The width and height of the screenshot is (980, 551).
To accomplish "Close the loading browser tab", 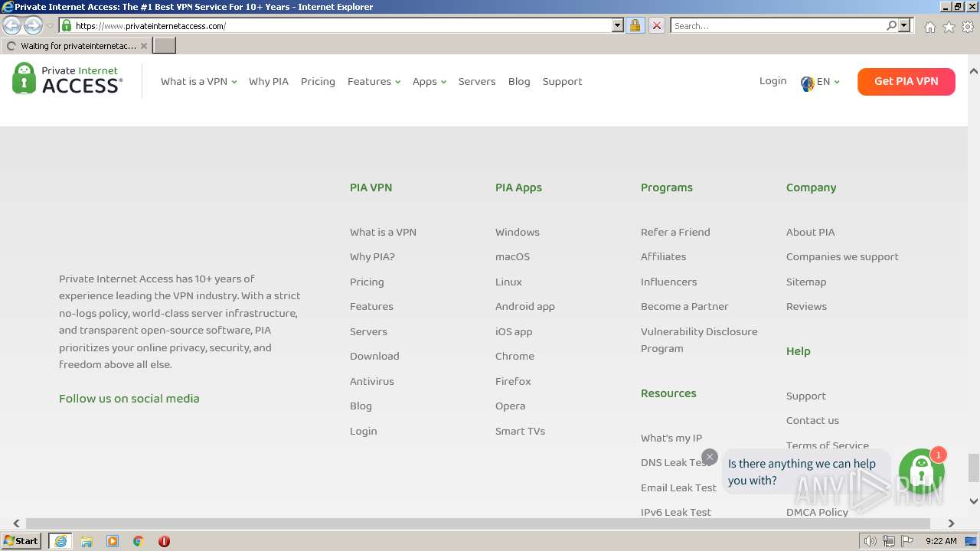I will [143, 46].
